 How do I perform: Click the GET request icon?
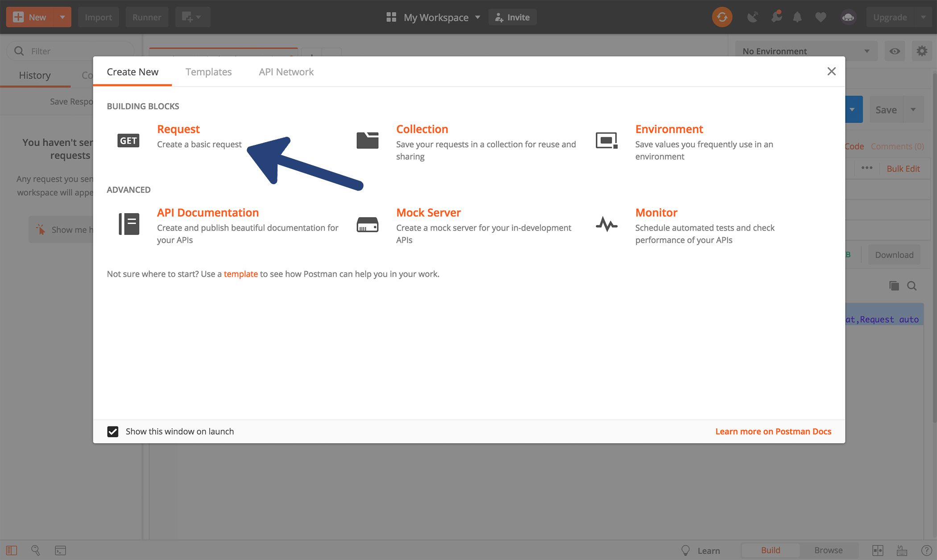129,141
